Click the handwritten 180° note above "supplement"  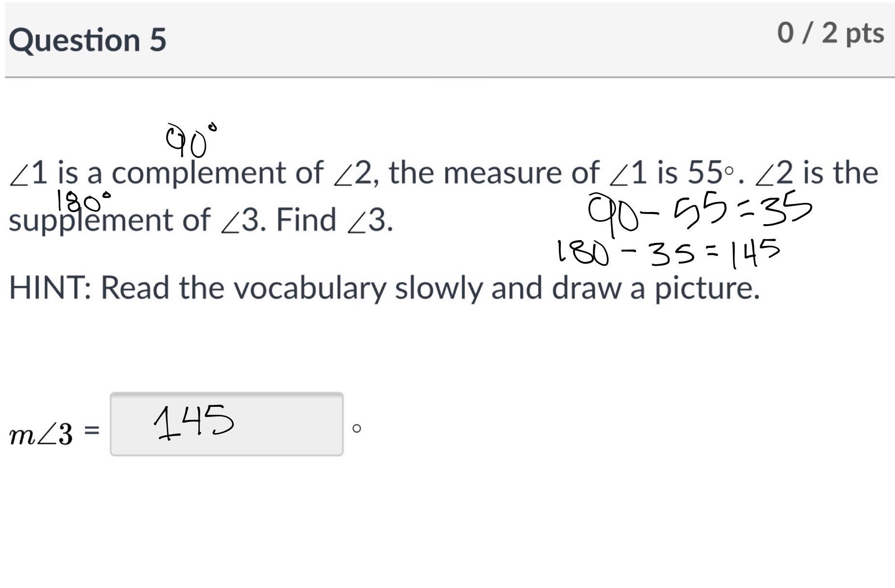(83, 201)
